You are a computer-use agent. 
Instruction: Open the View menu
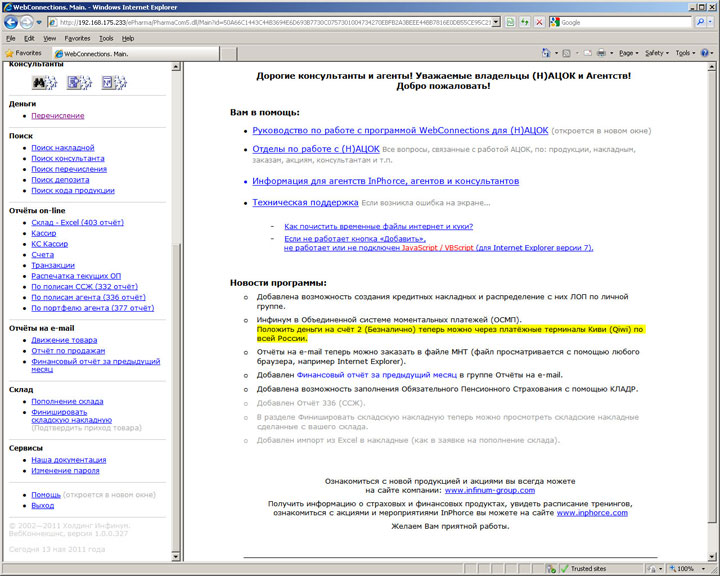tap(50, 39)
